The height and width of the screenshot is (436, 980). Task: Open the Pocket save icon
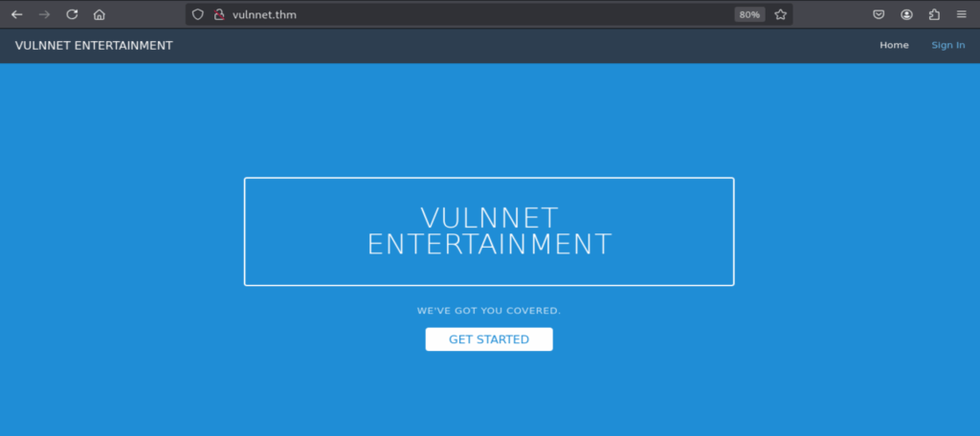coord(879,14)
